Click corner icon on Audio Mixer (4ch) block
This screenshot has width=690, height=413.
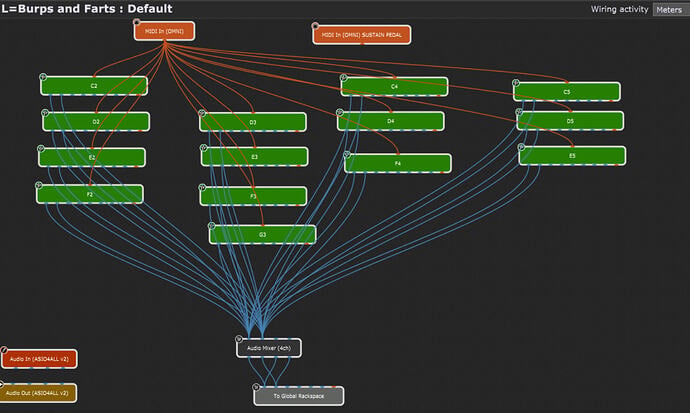[x=239, y=339]
